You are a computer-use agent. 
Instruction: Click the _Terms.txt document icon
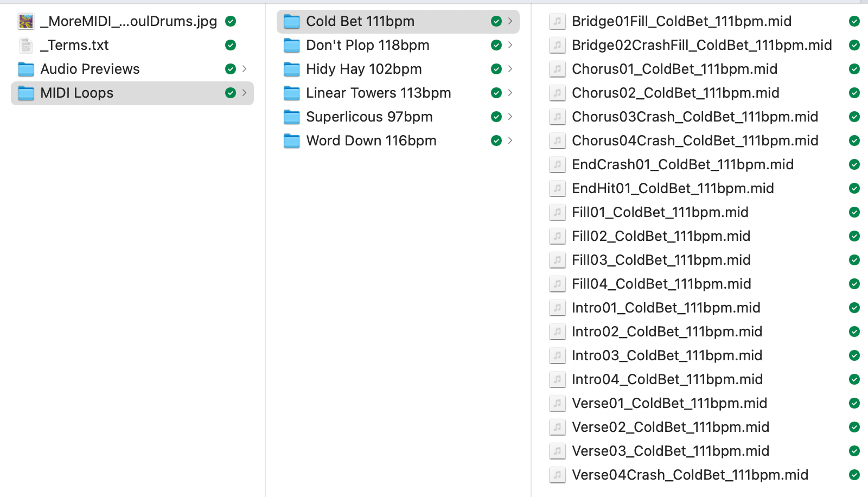coord(25,45)
